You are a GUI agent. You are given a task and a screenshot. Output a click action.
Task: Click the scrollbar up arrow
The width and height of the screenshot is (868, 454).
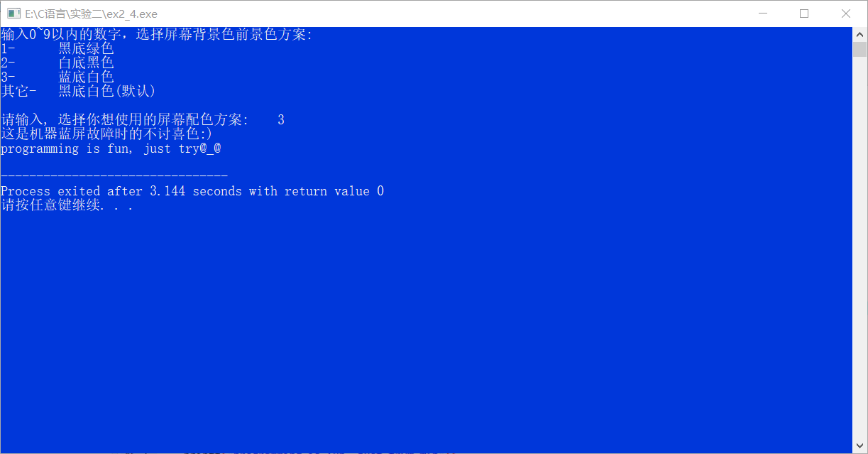[859, 34]
